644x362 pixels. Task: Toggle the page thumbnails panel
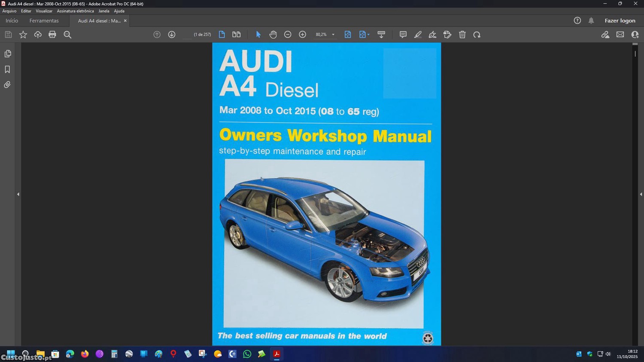7,54
